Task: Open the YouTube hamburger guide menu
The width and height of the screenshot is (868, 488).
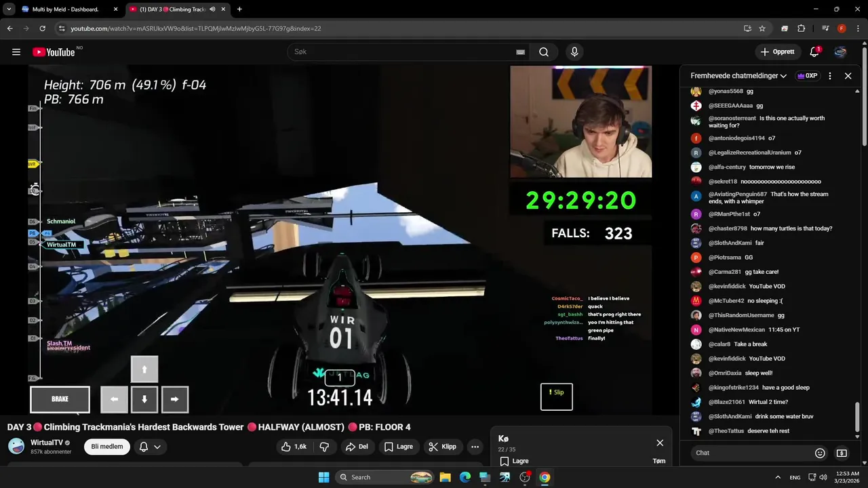Action: (16, 52)
